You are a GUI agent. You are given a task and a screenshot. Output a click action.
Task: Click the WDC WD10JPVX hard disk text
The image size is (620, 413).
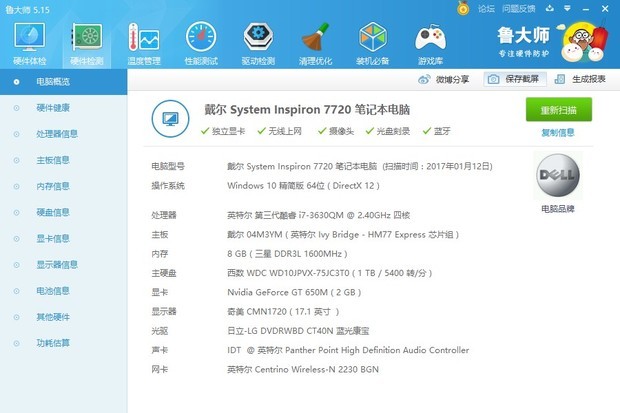tap(329, 273)
